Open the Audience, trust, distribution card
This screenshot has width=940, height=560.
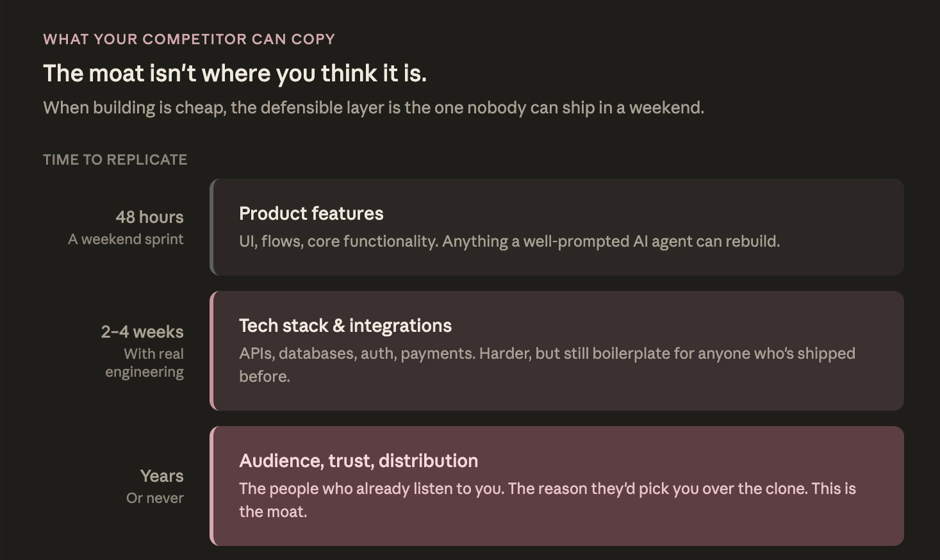(x=557, y=486)
